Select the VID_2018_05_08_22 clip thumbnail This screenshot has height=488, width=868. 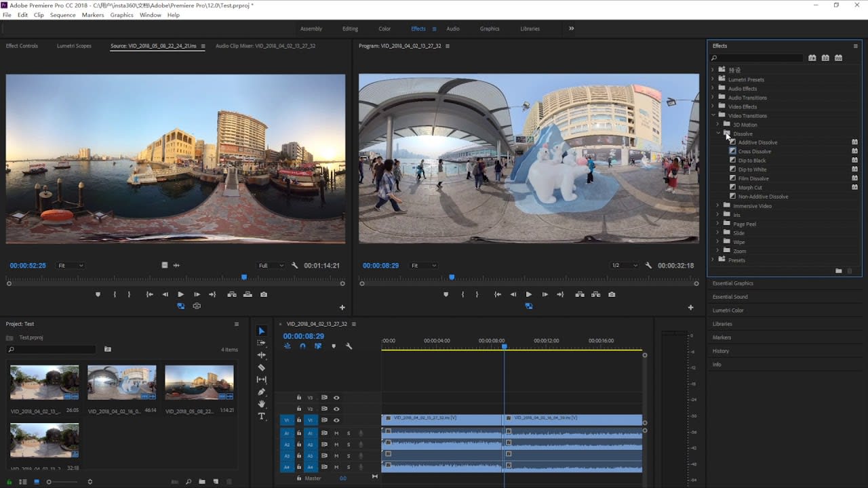point(199,381)
